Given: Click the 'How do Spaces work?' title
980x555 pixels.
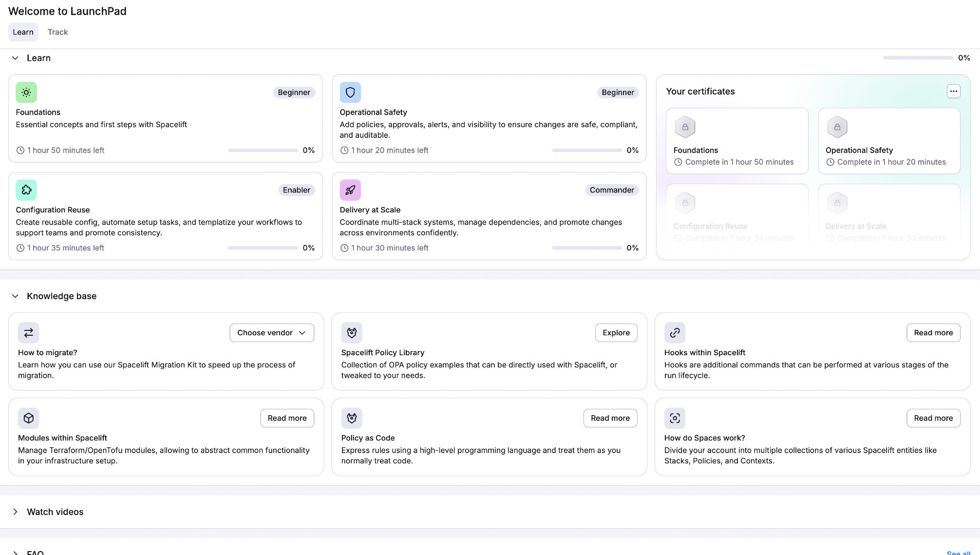Looking at the screenshot, I should pos(704,438).
